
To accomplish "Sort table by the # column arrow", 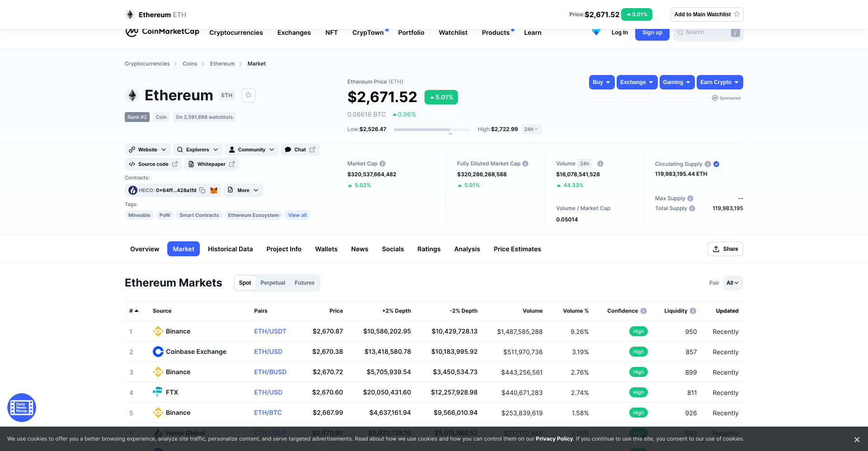I will (x=137, y=311).
